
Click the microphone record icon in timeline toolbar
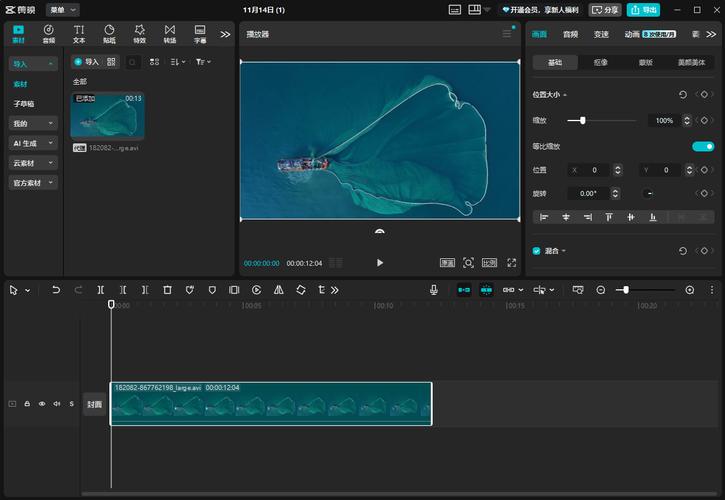coord(434,290)
